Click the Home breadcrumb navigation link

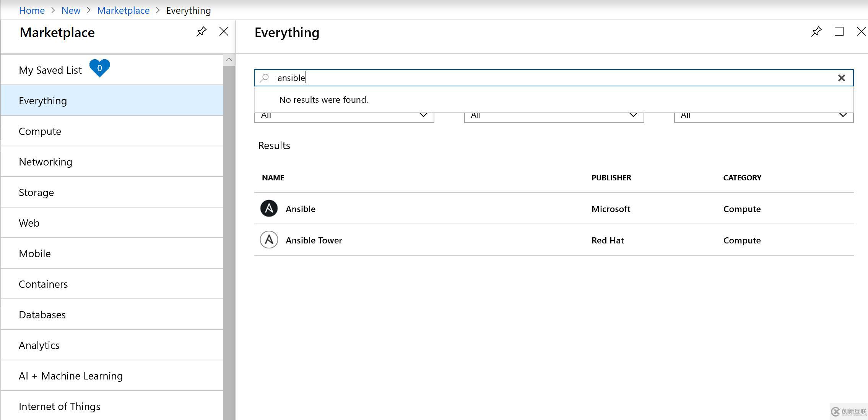(31, 10)
